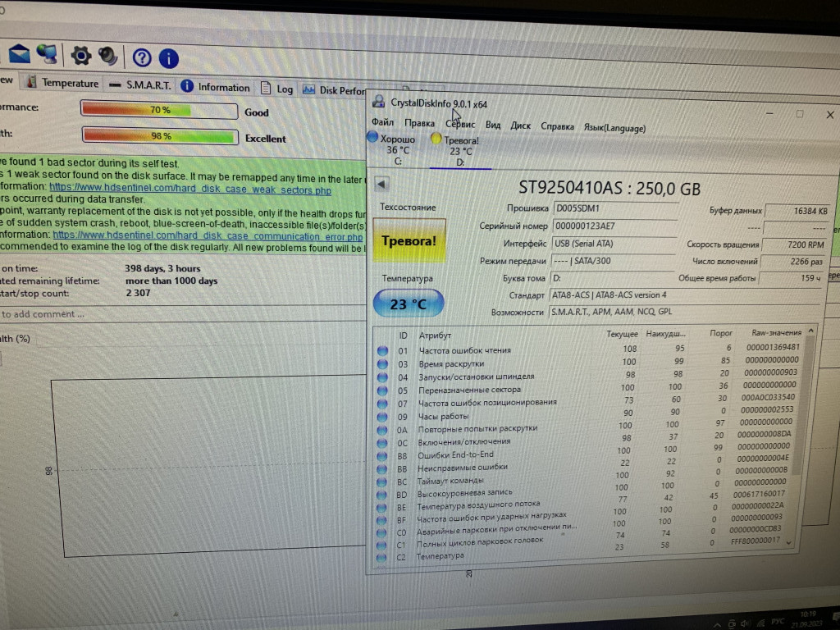The image size is (840, 630).
Task: Click the monitor network icon in Hard Disk Sentinel toolbar
Action: click(x=48, y=54)
